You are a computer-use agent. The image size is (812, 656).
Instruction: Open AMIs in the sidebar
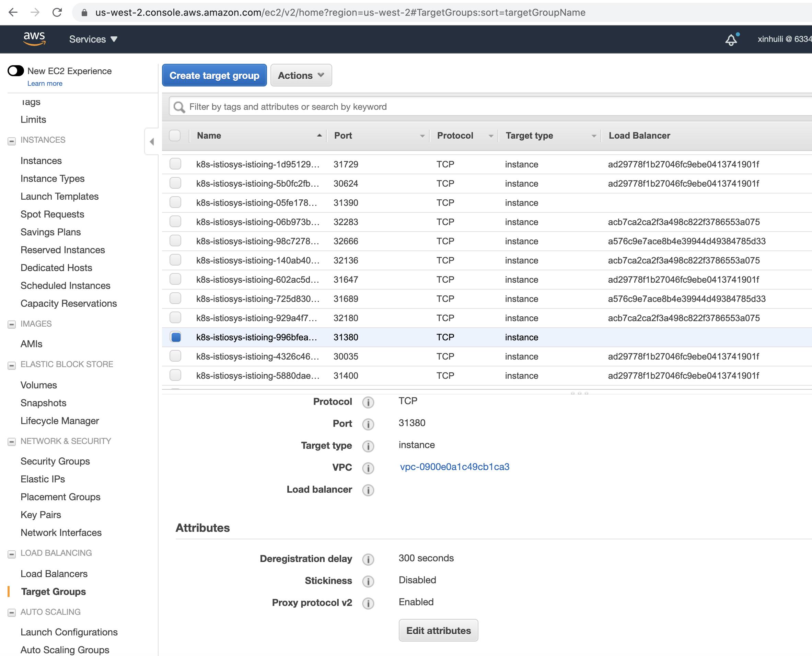pos(31,344)
